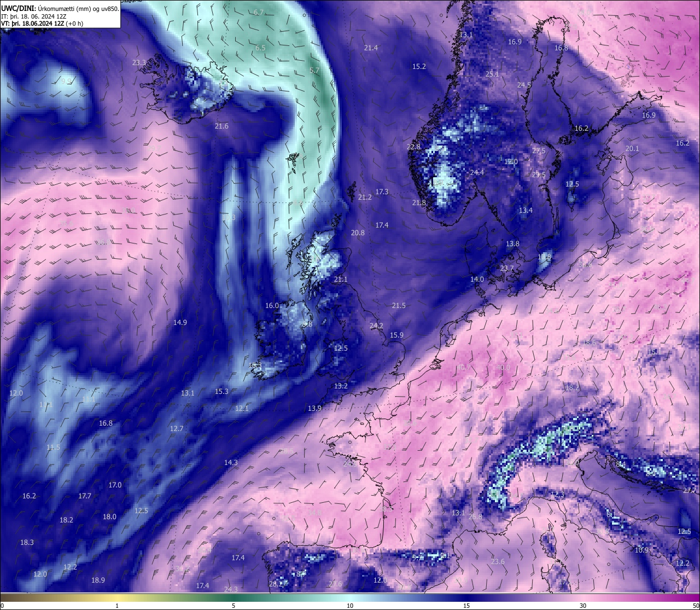Viewport: 700px width, 610px height.
Task: Click the '5' label on the colour scale
Action: point(234,606)
